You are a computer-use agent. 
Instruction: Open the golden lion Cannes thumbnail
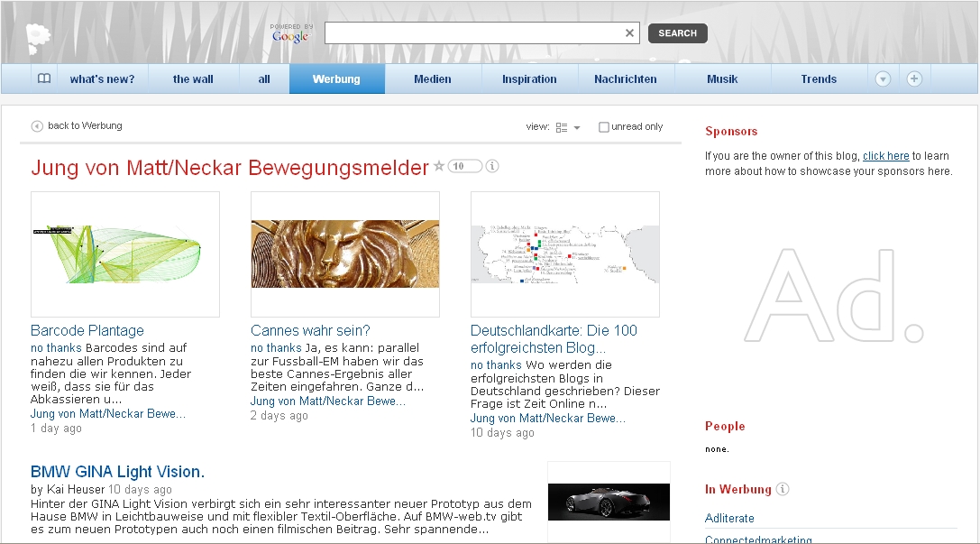345,254
